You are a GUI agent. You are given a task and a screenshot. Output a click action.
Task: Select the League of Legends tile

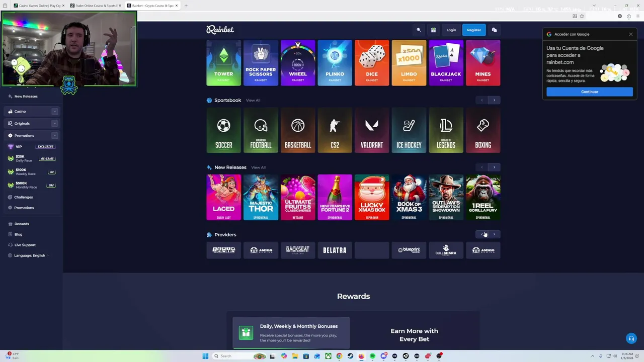(446, 130)
